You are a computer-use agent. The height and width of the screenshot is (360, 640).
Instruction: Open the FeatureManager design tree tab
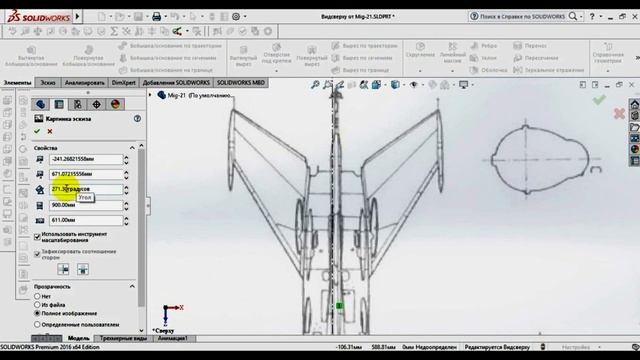[40, 104]
